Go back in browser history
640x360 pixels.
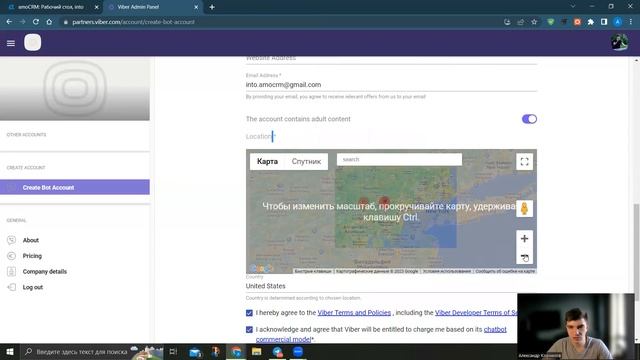(9, 22)
